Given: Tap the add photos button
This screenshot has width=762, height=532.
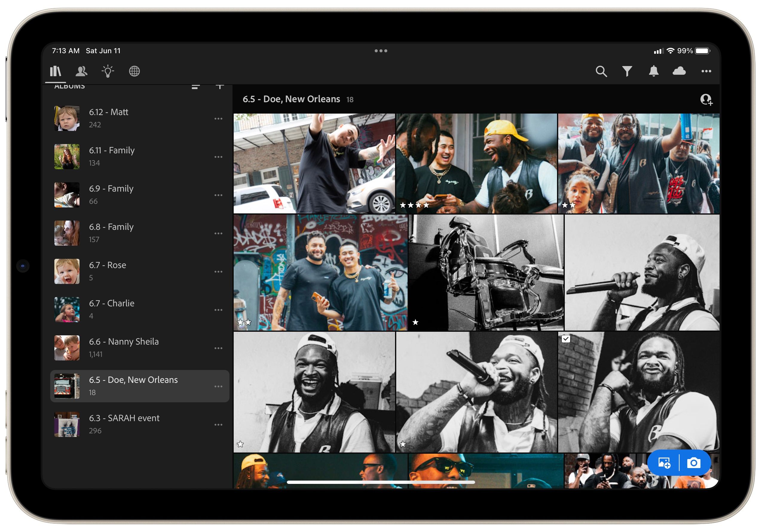Looking at the screenshot, I should pos(664,463).
